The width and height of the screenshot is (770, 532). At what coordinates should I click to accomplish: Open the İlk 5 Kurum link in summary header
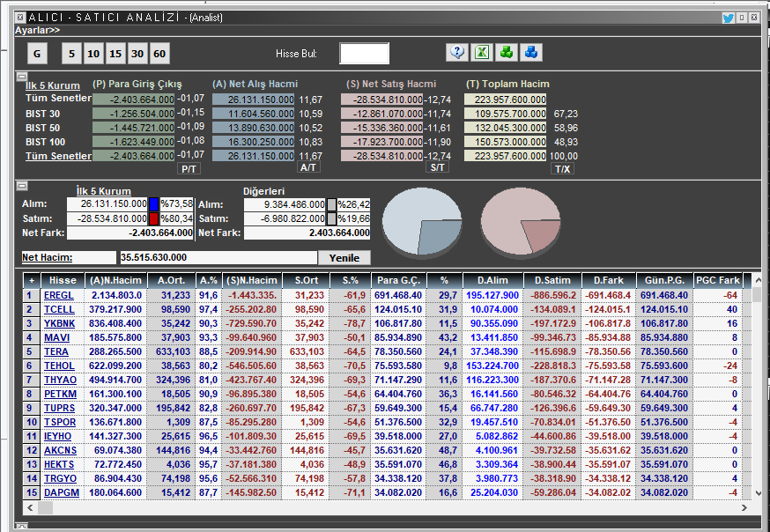click(53, 85)
